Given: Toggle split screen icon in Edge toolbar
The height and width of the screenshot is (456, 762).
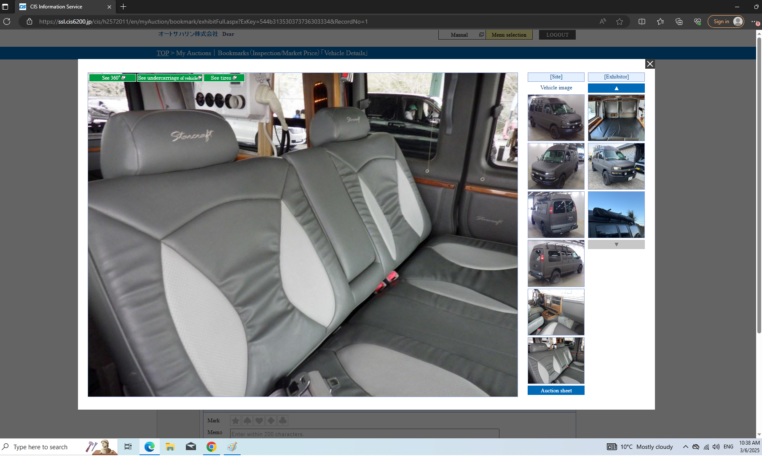Looking at the screenshot, I should pyautogui.click(x=641, y=21).
